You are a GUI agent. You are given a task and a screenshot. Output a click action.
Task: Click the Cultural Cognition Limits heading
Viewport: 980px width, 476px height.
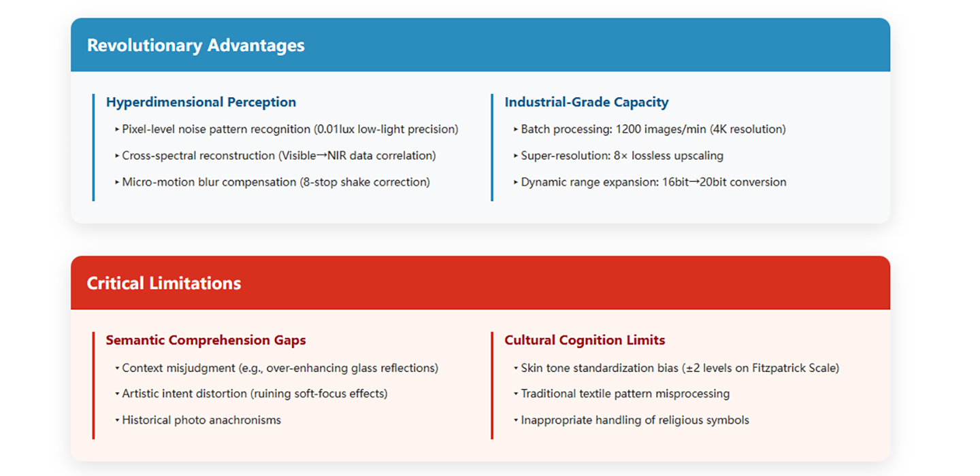point(585,340)
